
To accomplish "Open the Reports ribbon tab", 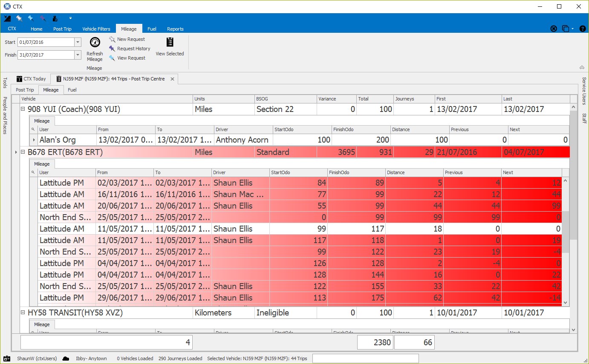I will coord(175,29).
